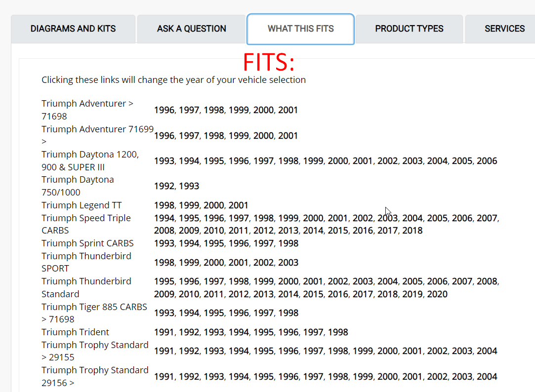This screenshot has height=392, width=535.
Task: Select 1998 in the Triumph Legend TT row
Action: (x=164, y=205)
